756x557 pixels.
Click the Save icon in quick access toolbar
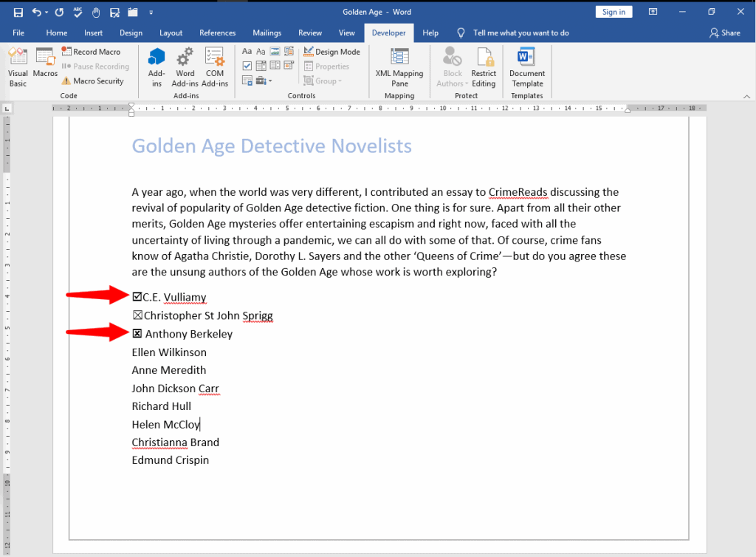click(18, 13)
